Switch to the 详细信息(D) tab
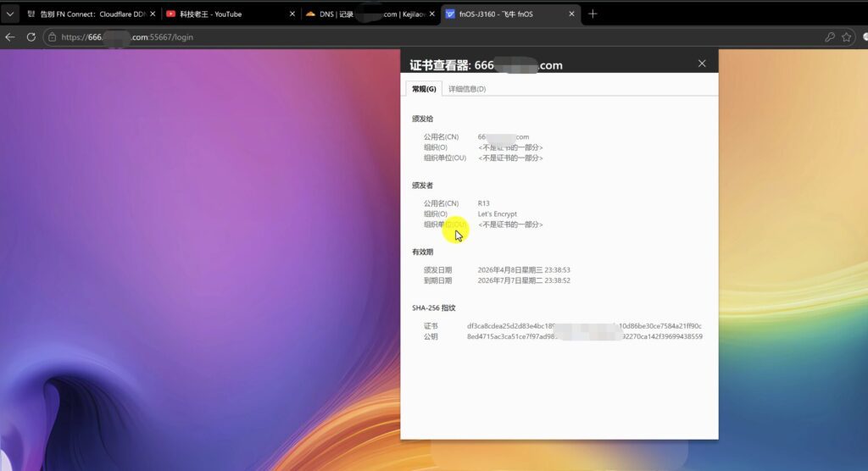The height and width of the screenshot is (471, 868). (x=467, y=89)
